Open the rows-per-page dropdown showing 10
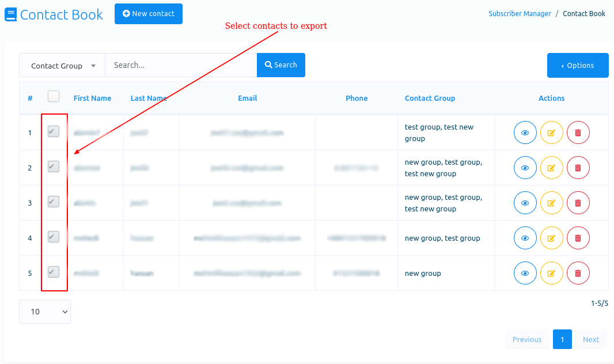This screenshot has height=364, width=614. pos(45,312)
